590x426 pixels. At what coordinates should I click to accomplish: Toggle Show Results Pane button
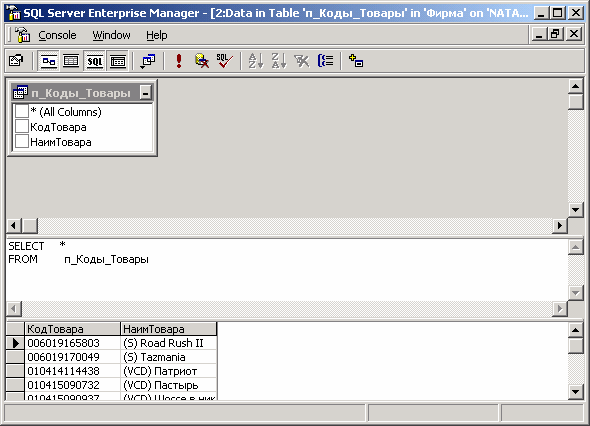click(118, 61)
